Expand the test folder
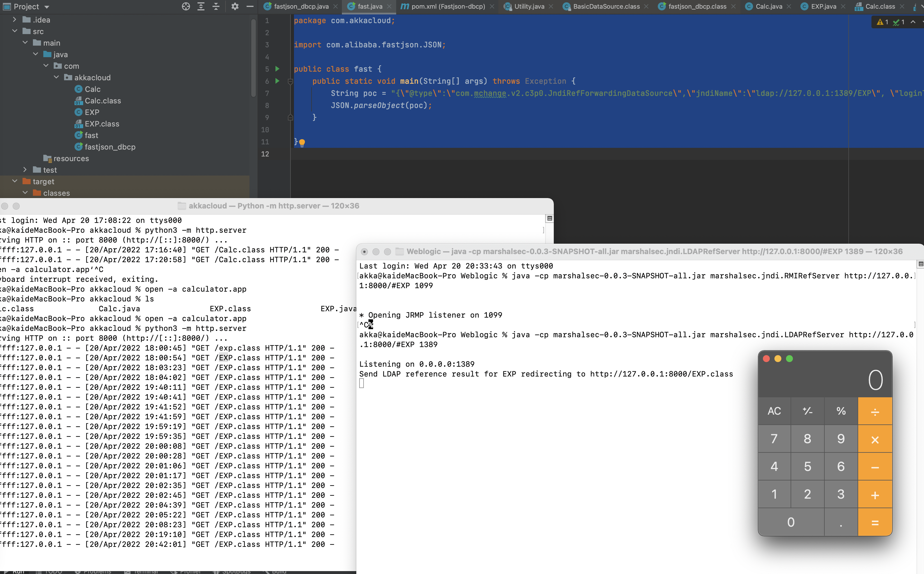This screenshot has width=924, height=574. click(x=25, y=170)
